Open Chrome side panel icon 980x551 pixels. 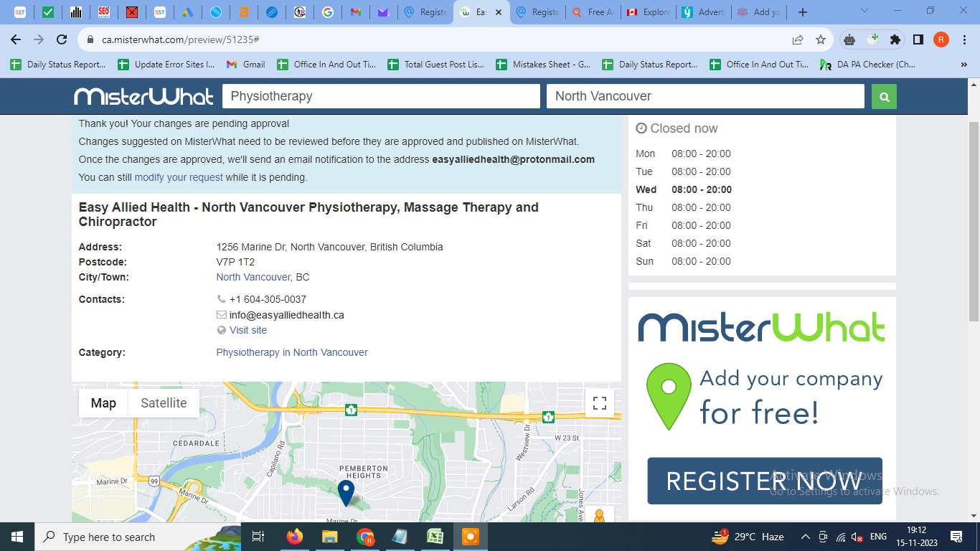[x=918, y=39]
